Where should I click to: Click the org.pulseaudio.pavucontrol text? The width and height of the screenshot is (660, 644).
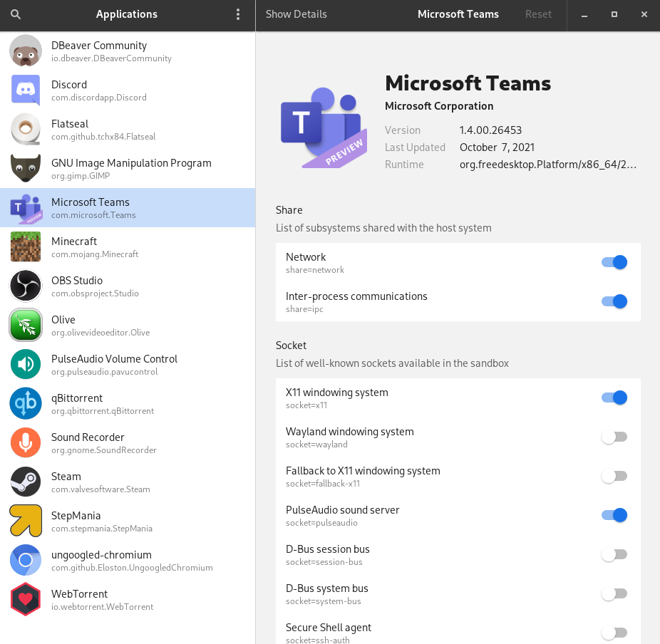pos(104,372)
